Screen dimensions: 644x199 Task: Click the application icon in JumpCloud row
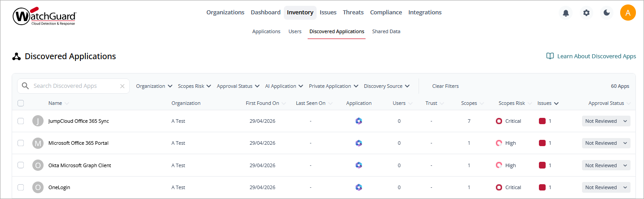(358, 121)
